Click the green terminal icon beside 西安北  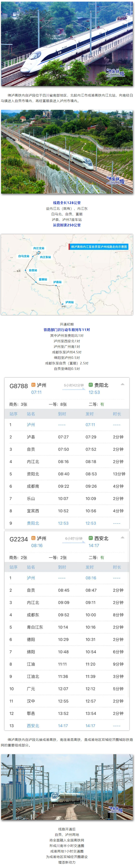(91, 538)
